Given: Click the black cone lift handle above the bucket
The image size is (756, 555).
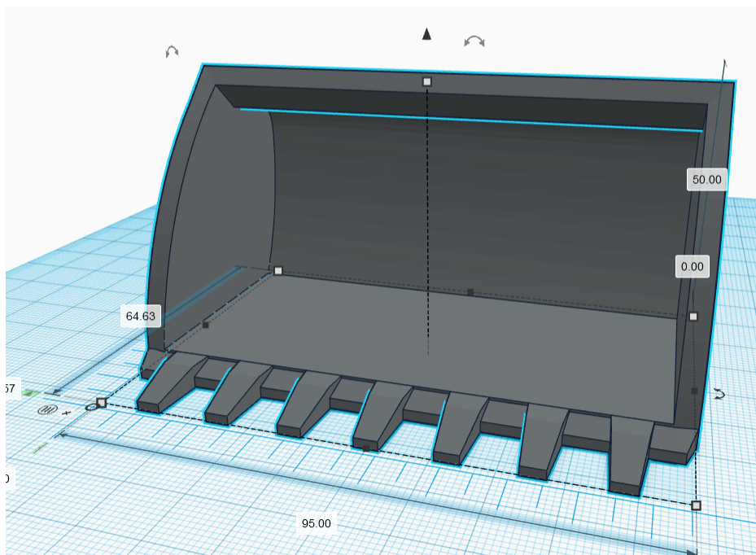Looking at the screenshot, I should point(426,34).
